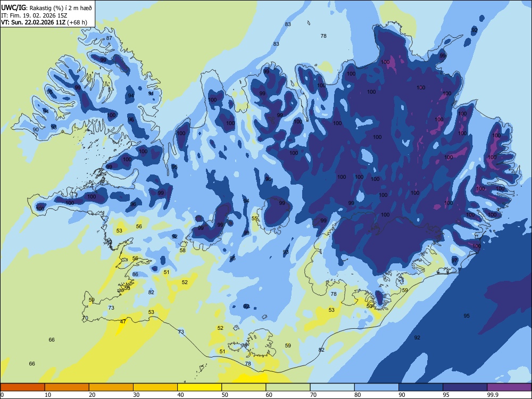The width and height of the screenshot is (532, 399).
Task: Click the map humidity value '97'
Action: click(455, 260)
